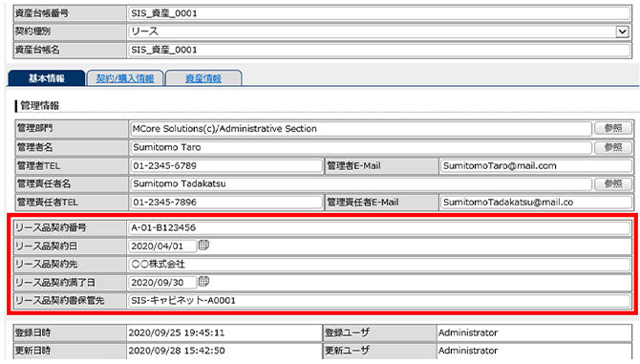Focus the 資産台帳番号 input field

coord(379,13)
